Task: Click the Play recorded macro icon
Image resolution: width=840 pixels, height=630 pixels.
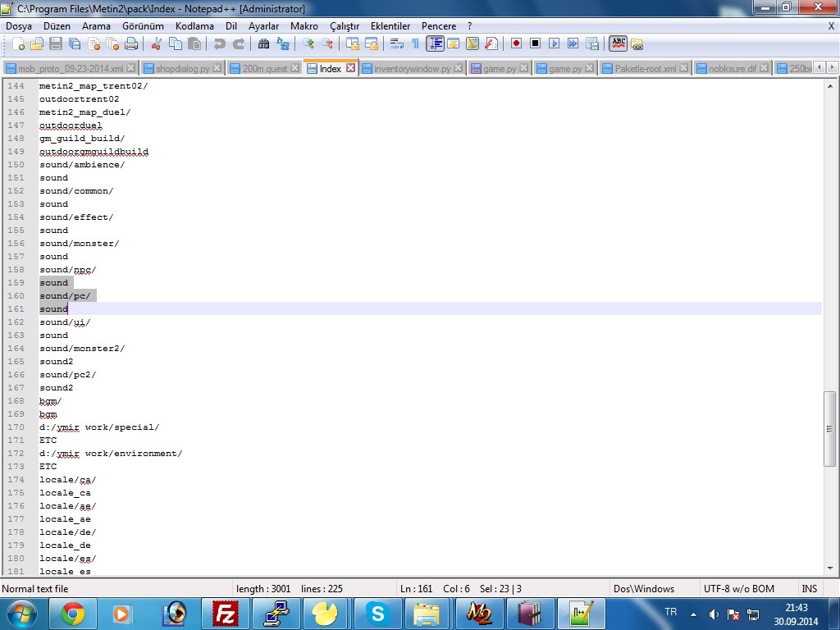Action: (554, 43)
